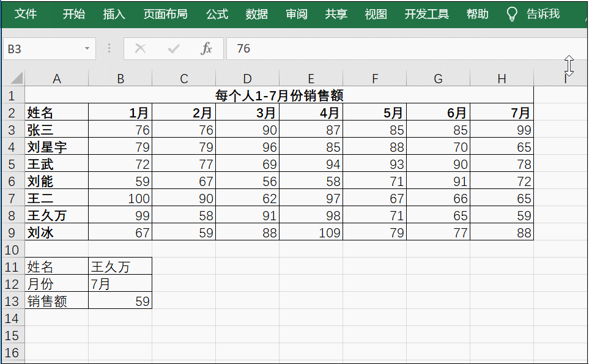Click the Cancel X icon in formula bar
589x364 pixels.
click(x=140, y=48)
